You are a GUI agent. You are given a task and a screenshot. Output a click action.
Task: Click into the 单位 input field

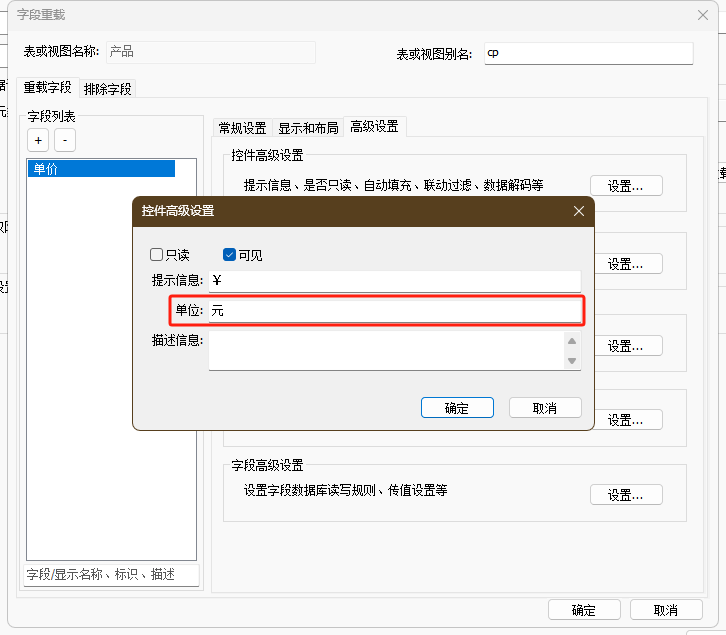(394, 311)
